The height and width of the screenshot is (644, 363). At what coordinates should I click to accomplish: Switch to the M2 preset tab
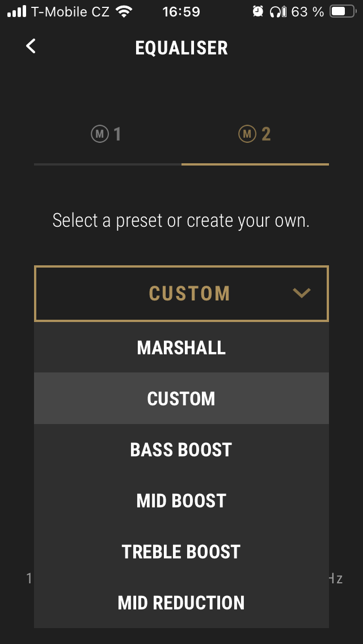[255, 134]
